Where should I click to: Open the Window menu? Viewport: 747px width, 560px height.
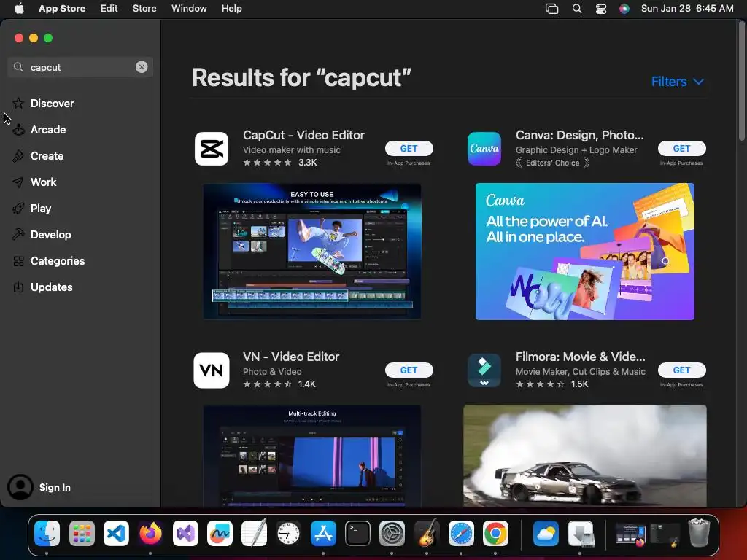[x=189, y=9]
